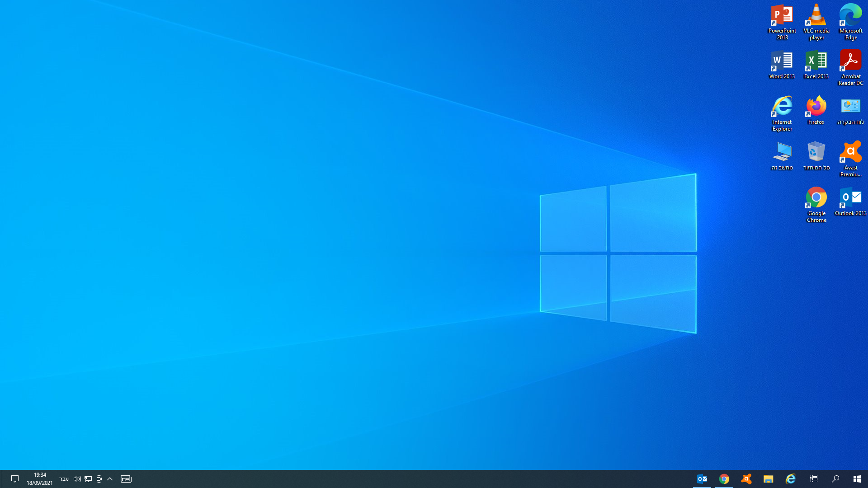The height and width of the screenshot is (488, 868).
Task: Open the Recycle Bin icon
Action: 816,152
